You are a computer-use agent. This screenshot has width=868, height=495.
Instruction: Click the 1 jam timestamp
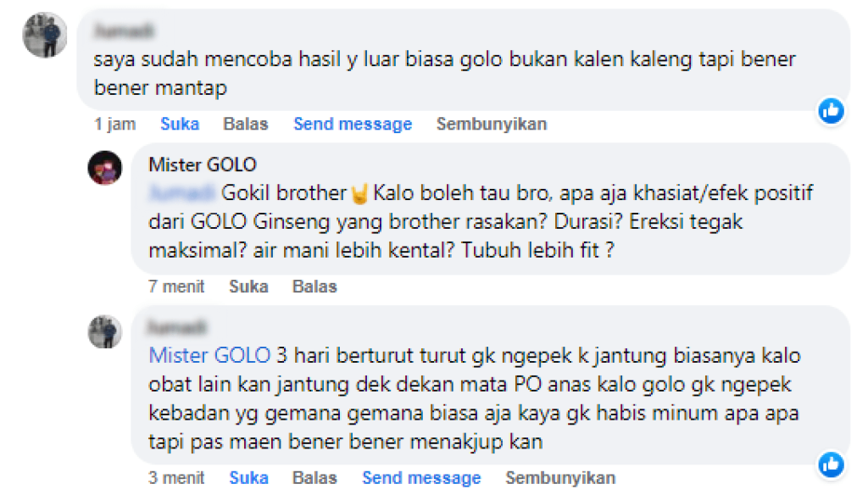(x=114, y=124)
